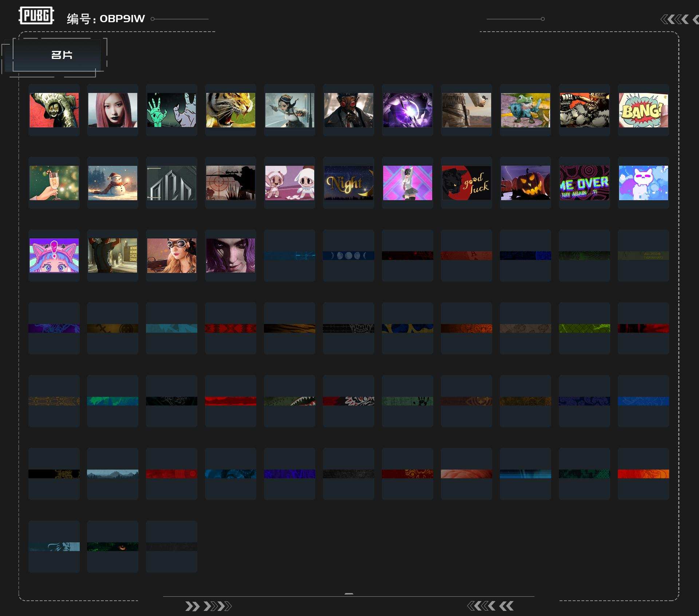Choose the green handprint banner card
The width and height of the screenshot is (699, 616).
[407, 401]
